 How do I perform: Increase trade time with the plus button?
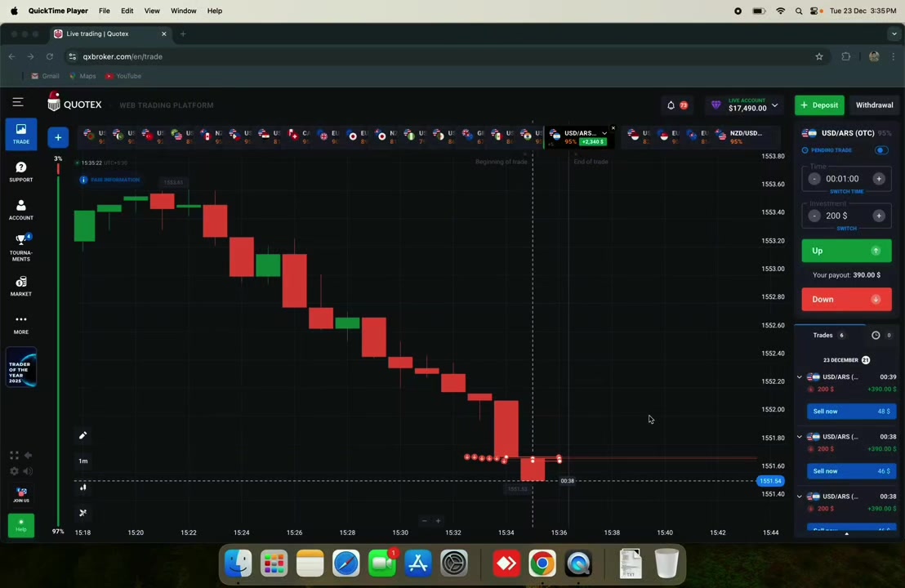[878, 179]
